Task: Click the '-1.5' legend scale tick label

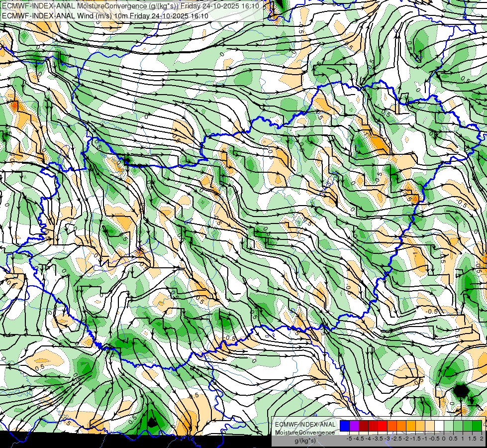Action: (x=415, y=439)
